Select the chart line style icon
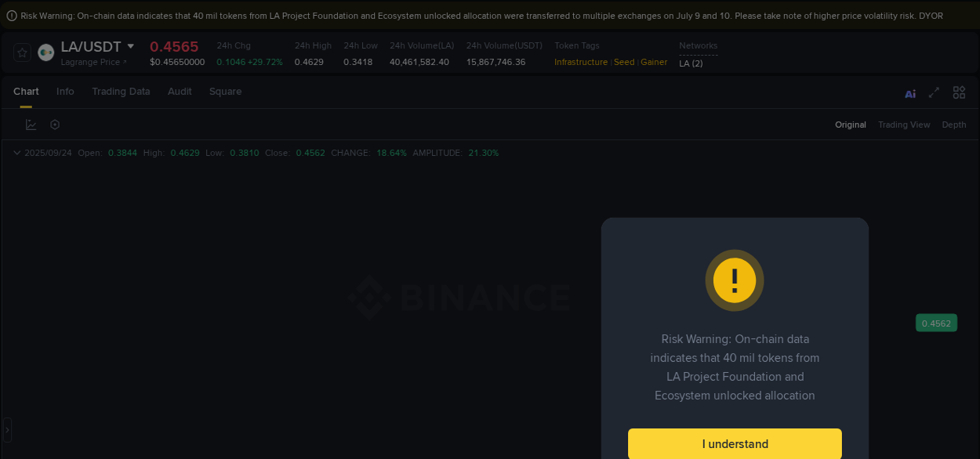Viewport: 980px width, 459px height. point(31,124)
